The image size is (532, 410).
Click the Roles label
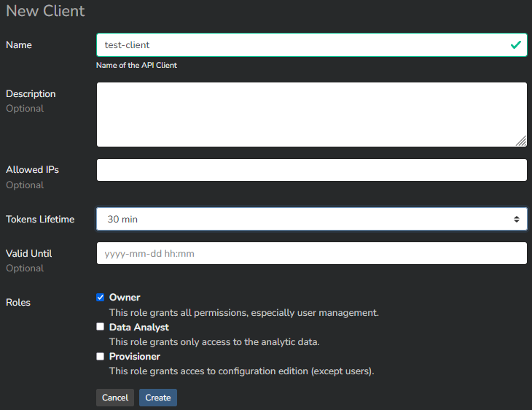coord(18,302)
